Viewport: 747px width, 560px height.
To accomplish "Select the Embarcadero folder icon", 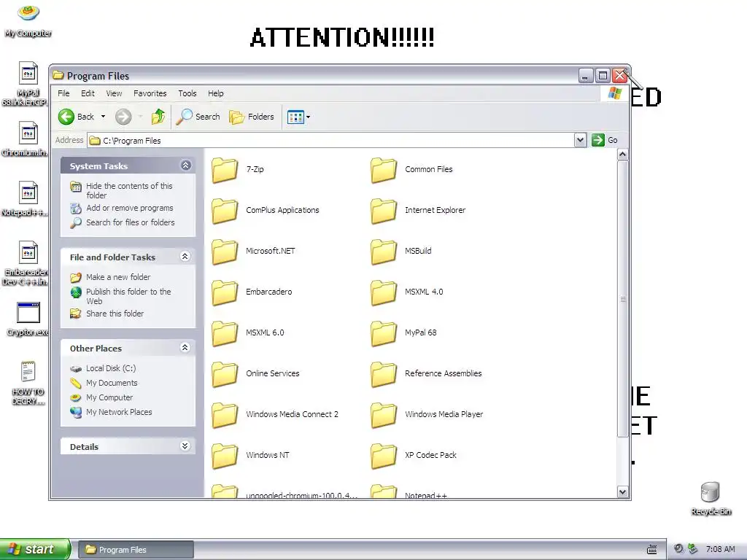I will coord(225,293).
